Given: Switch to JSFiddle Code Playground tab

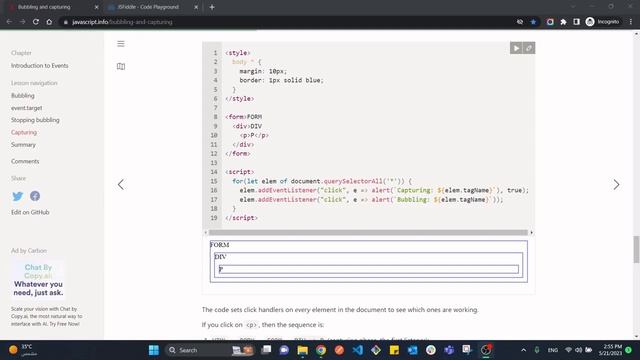Looking at the screenshot, I should pos(149,7).
